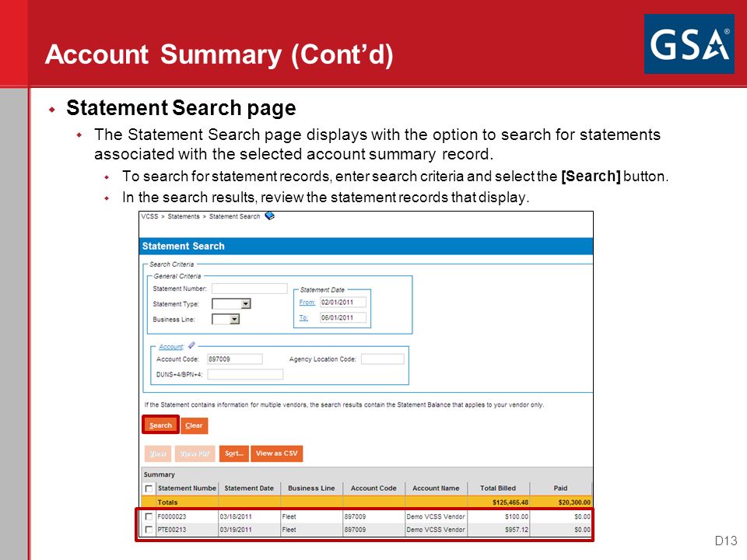The width and height of the screenshot is (747, 560).
Task: Click the date cell 03/18/2011
Action: (250, 516)
